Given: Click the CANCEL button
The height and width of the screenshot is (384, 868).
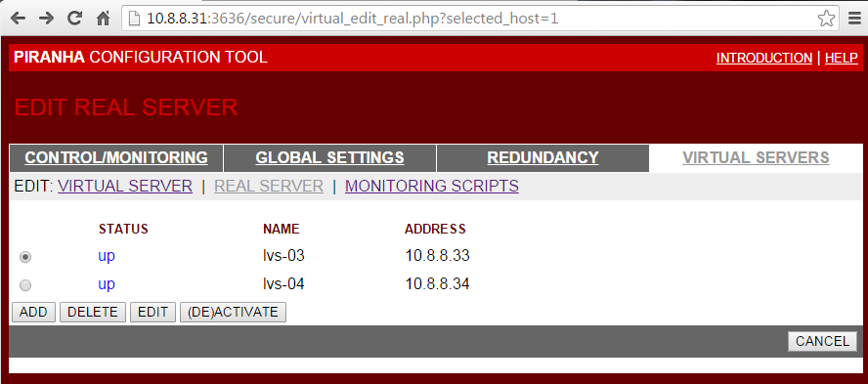Looking at the screenshot, I should tap(822, 341).
